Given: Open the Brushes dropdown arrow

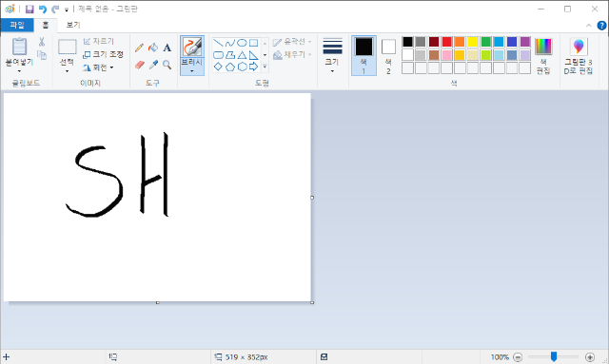Looking at the screenshot, I should (x=192, y=71).
